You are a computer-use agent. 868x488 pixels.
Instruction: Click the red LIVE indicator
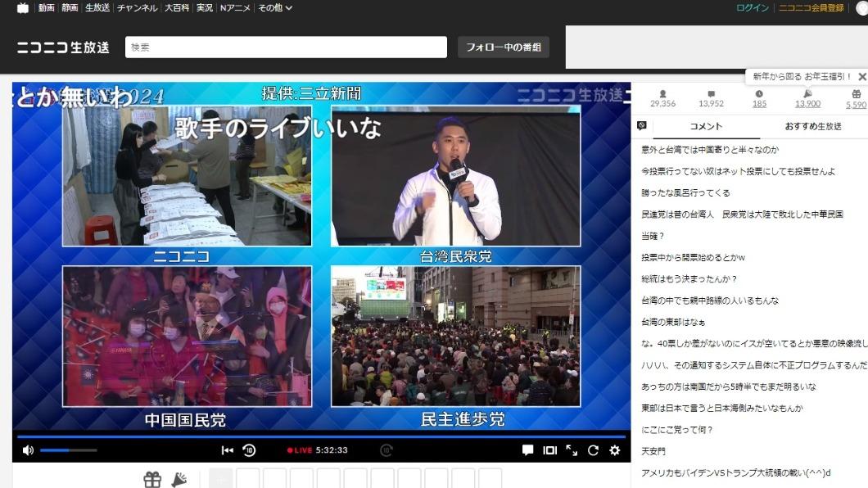(x=300, y=450)
